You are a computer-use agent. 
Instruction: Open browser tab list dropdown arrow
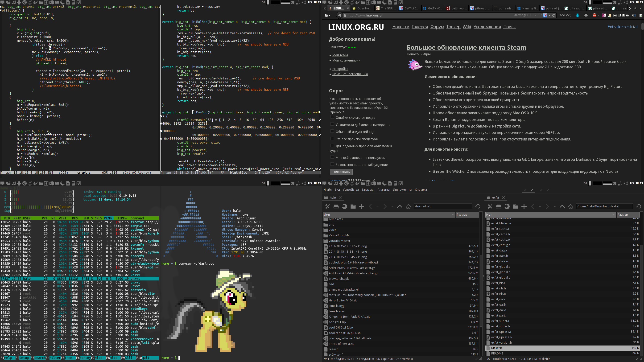click(640, 8)
